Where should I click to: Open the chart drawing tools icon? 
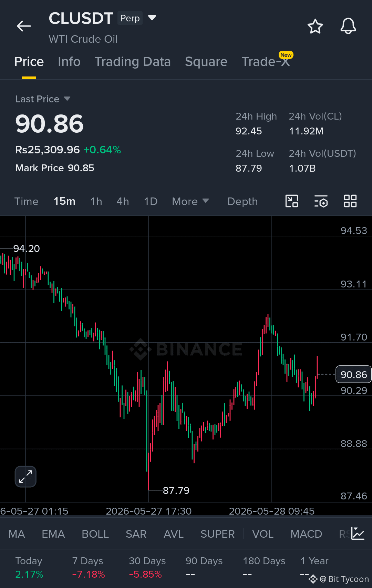(x=292, y=201)
